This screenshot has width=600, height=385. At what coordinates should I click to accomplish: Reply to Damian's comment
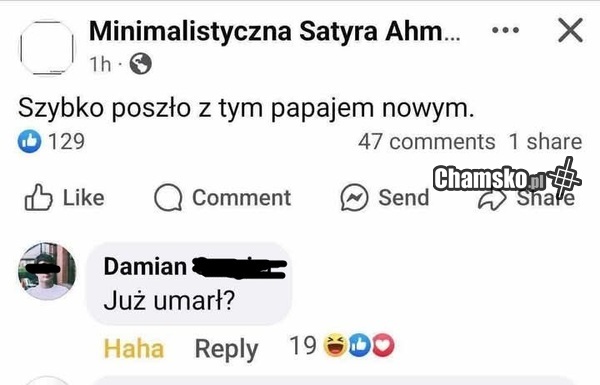click(x=227, y=349)
